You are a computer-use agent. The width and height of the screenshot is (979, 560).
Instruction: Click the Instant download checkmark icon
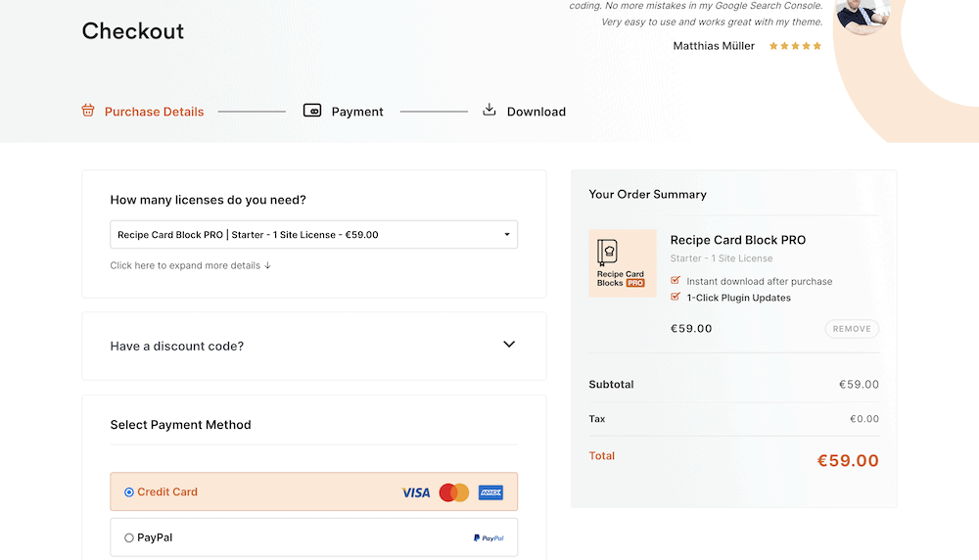675,280
